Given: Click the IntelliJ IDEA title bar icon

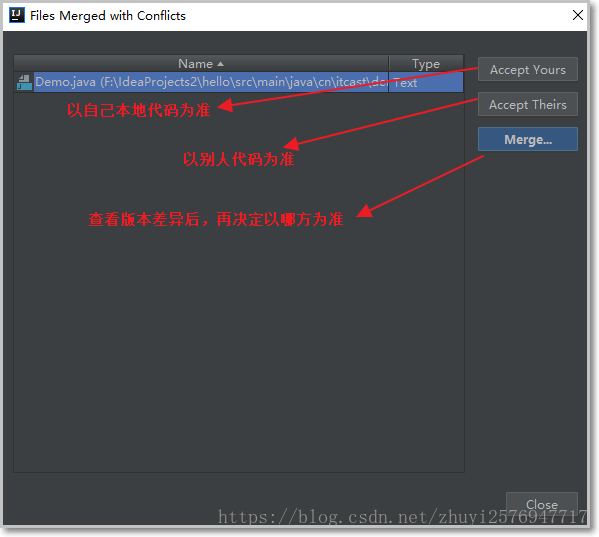Looking at the screenshot, I should pyautogui.click(x=16, y=15).
